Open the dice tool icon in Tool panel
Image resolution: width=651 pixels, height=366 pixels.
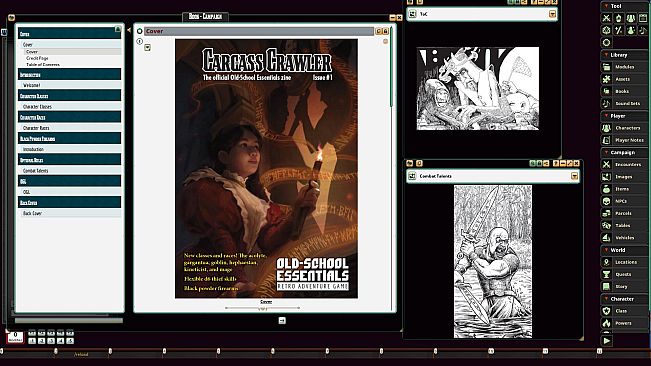click(607, 30)
